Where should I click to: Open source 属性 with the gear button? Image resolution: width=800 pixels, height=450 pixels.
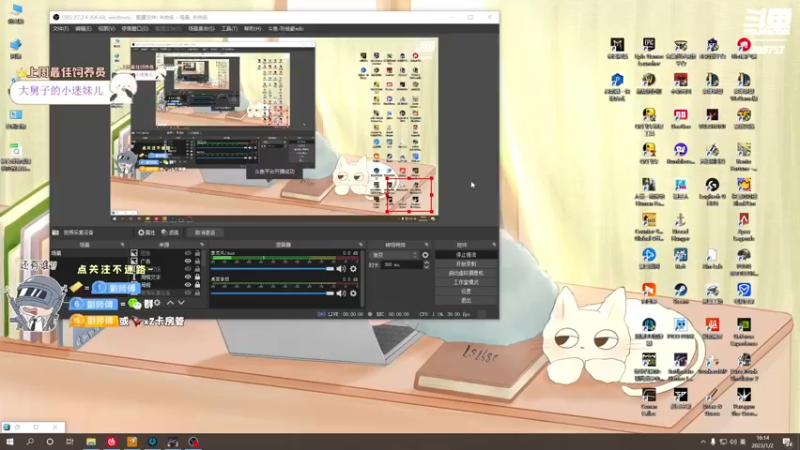coord(146,233)
